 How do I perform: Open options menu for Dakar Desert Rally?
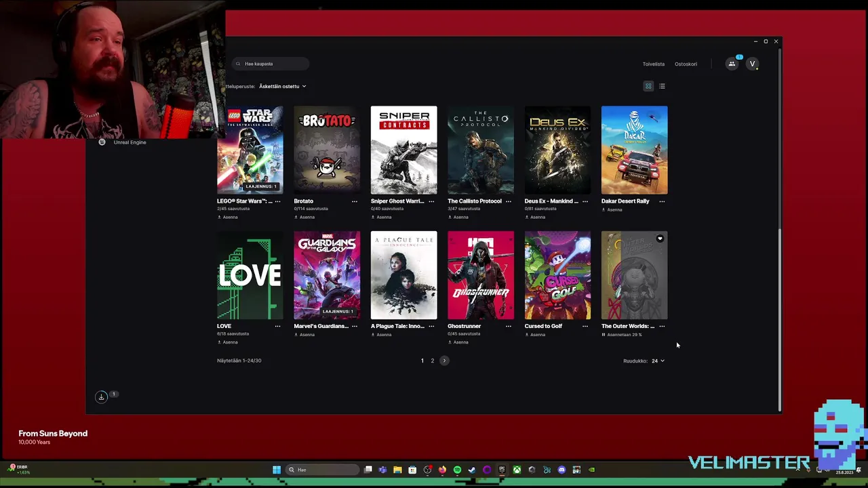[x=662, y=201]
